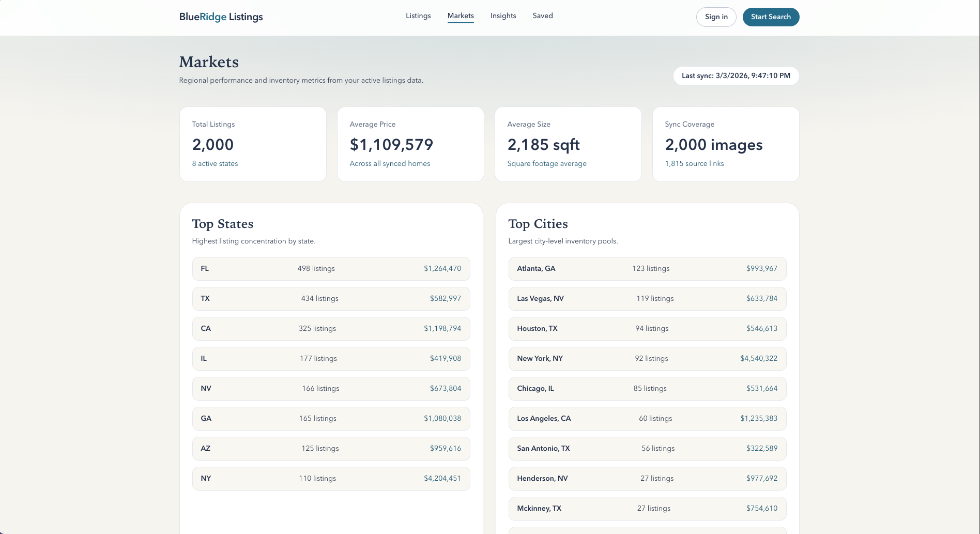Select the Total Listings card
Viewport: 980px width, 534px height.
pyautogui.click(x=253, y=144)
